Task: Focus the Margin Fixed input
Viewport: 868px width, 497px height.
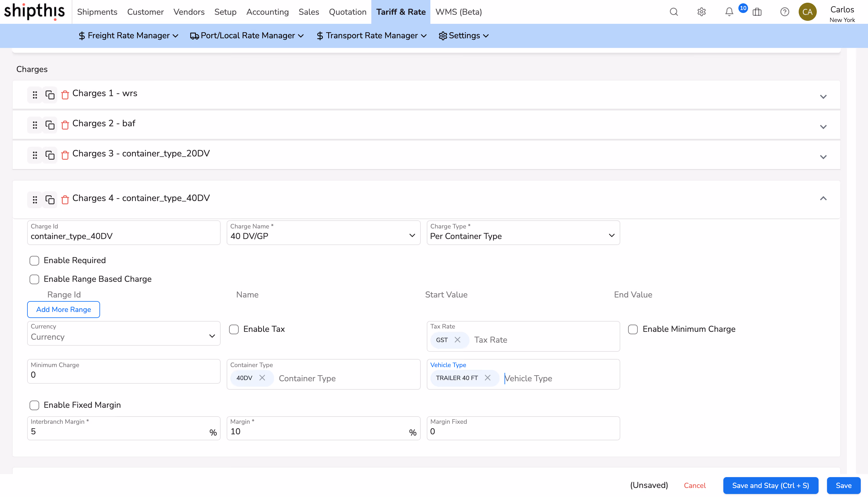Action: click(x=523, y=428)
